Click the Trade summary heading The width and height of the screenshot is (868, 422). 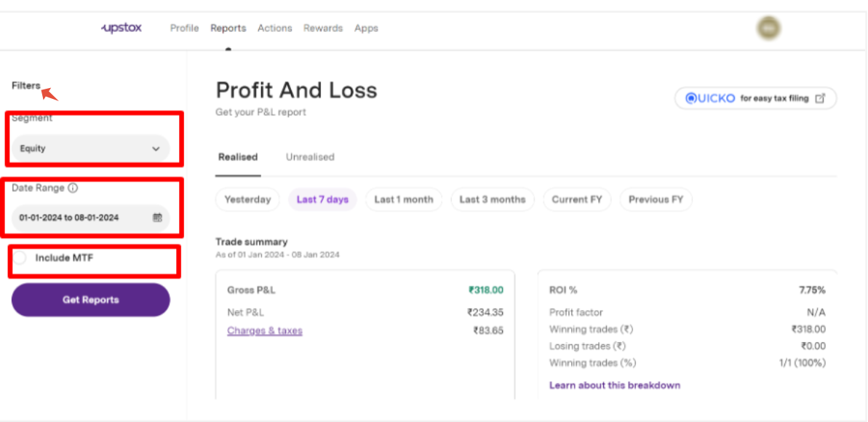(x=251, y=242)
